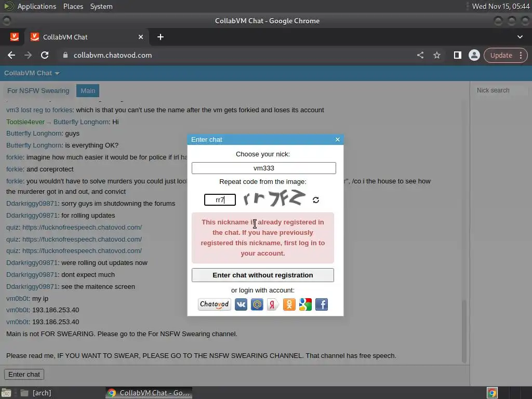The width and height of the screenshot is (532, 399).
Task: Click Tootsie4ever nickname
Action: (25, 122)
